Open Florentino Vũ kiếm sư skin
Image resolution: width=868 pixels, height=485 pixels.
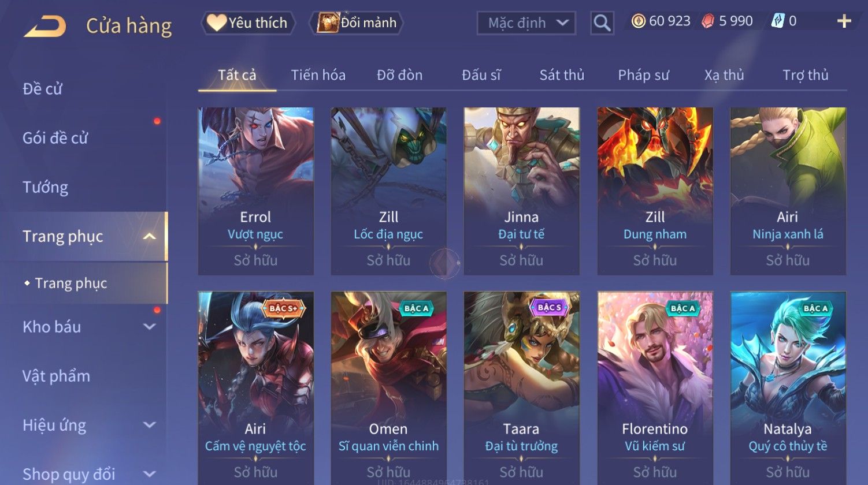point(655,388)
